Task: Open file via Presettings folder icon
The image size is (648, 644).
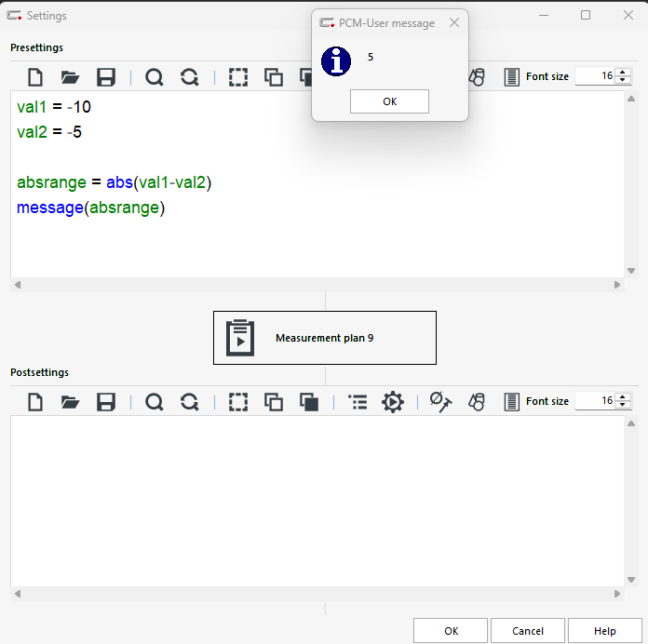Action: pyautogui.click(x=71, y=77)
